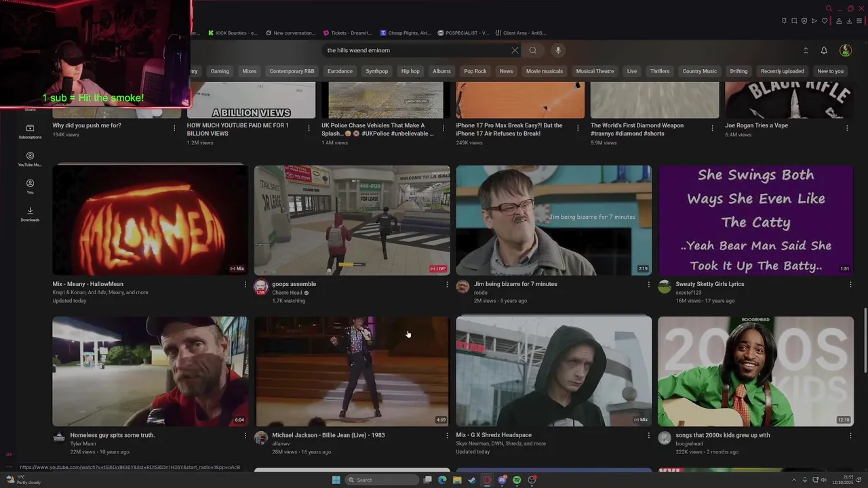Open options for Joe Rogan Tries a Vape
The image size is (868, 488).
848,127
